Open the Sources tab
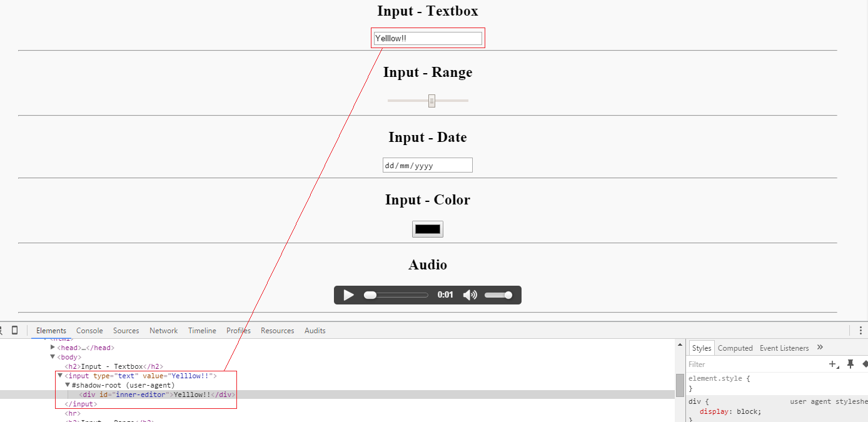Image resolution: width=868 pixels, height=422 pixels. (126, 331)
